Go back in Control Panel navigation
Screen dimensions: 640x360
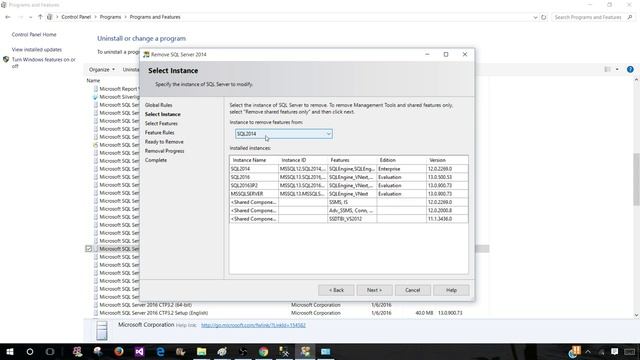(x=8, y=17)
